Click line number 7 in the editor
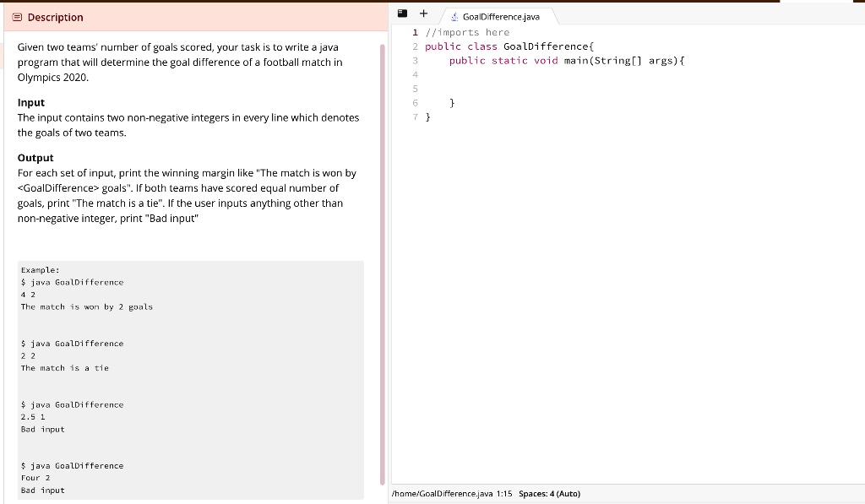The width and height of the screenshot is (865, 504). pyautogui.click(x=414, y=117)
